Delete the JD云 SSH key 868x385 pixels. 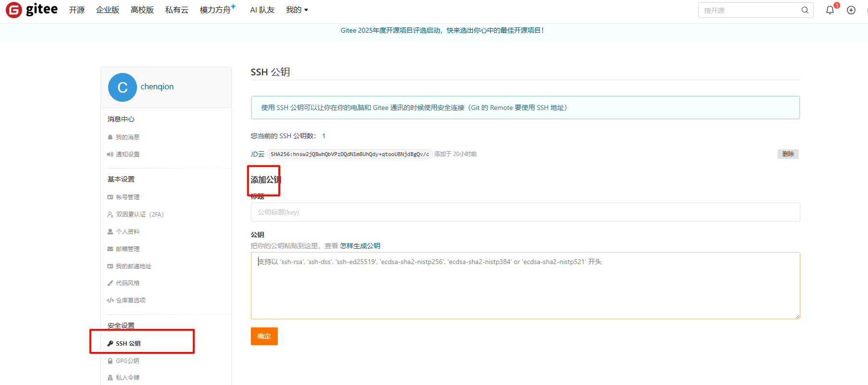pos(788,154)
